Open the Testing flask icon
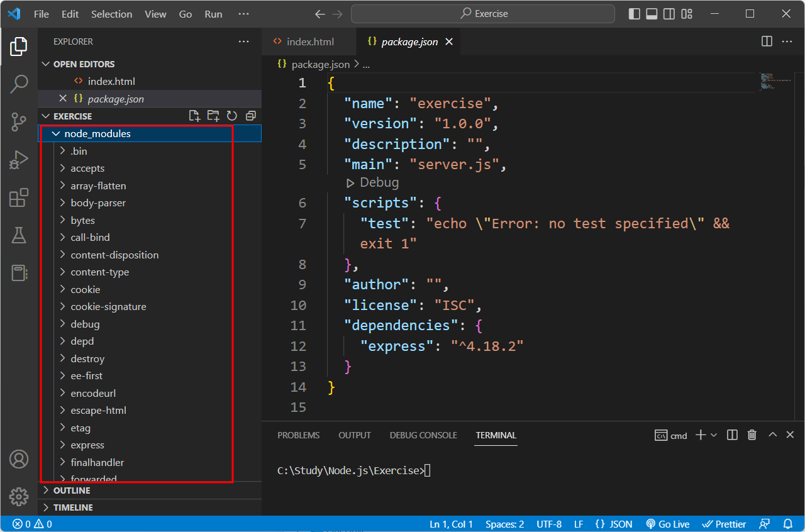 (x=19, y=235)
